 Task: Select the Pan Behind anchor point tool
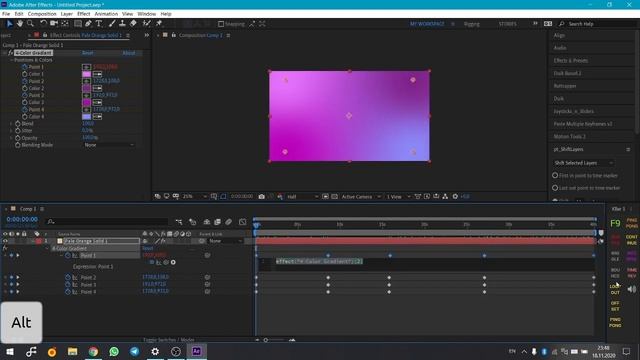click(64, 24)
